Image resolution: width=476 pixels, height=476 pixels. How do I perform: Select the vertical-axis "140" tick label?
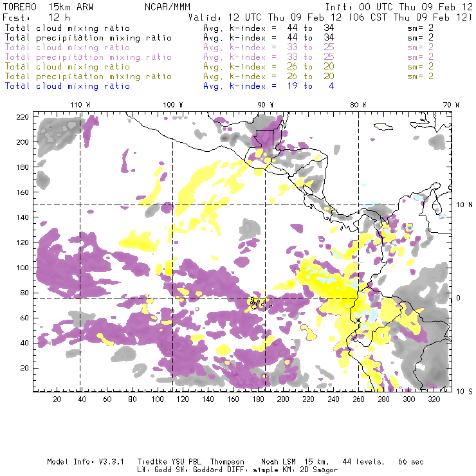pyautogui.click(x=23, y=217)
